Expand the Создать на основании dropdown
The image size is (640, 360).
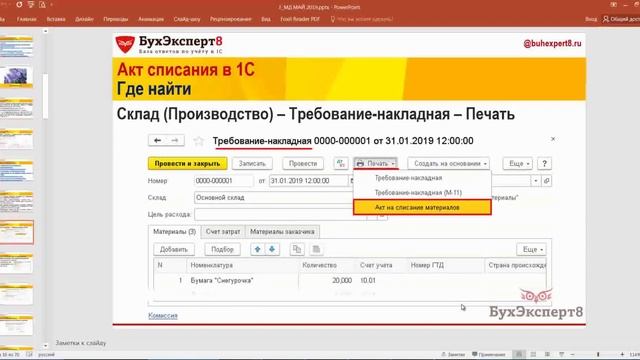coord(449,164)
